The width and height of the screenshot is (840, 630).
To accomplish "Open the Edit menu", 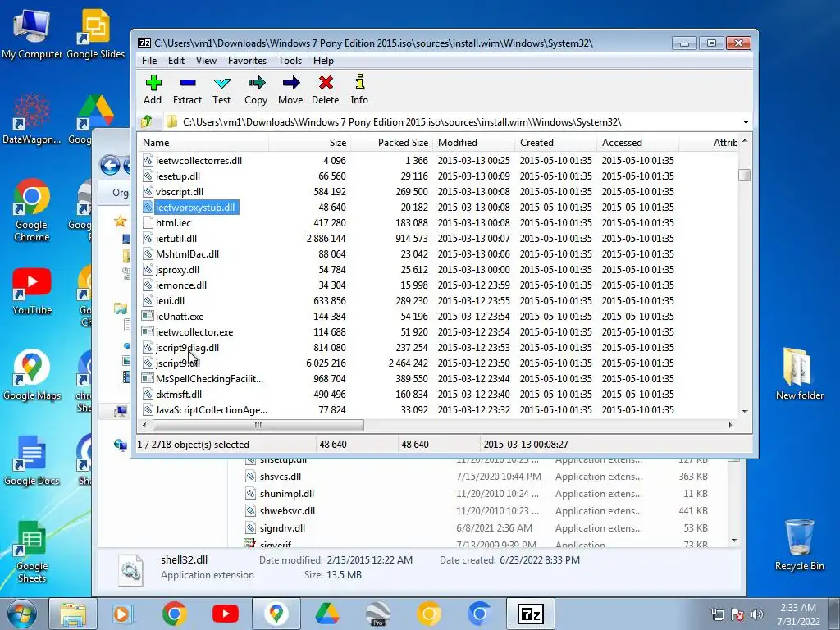I will 176,61.
